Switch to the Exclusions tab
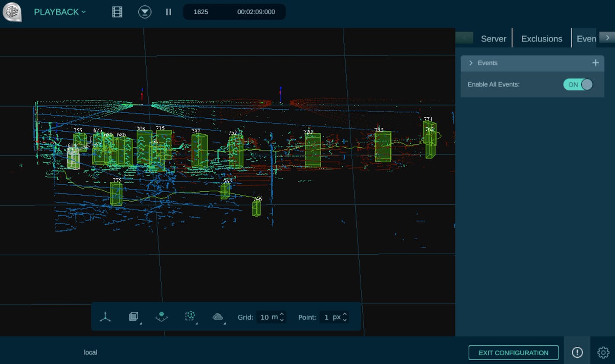 coord(542,39)
